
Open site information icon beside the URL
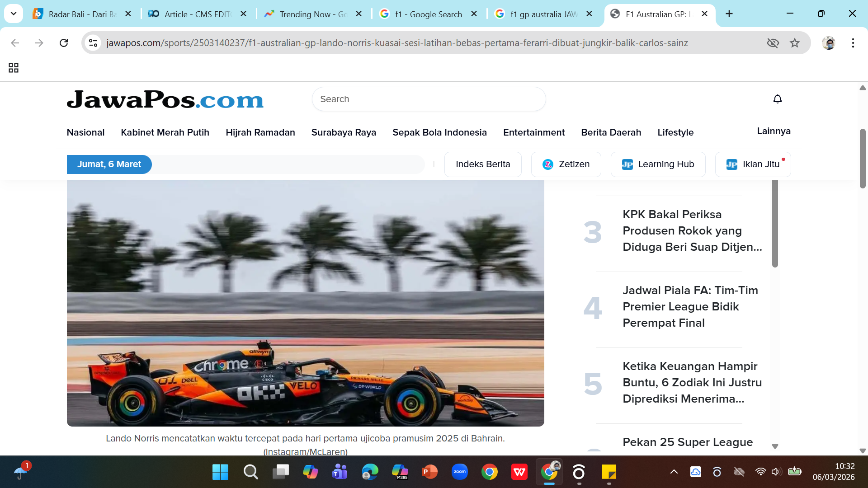click(93, 43)
